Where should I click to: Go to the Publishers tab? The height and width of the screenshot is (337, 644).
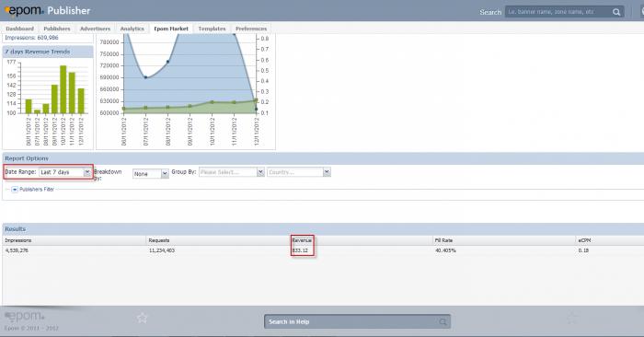tap(57, 29)
